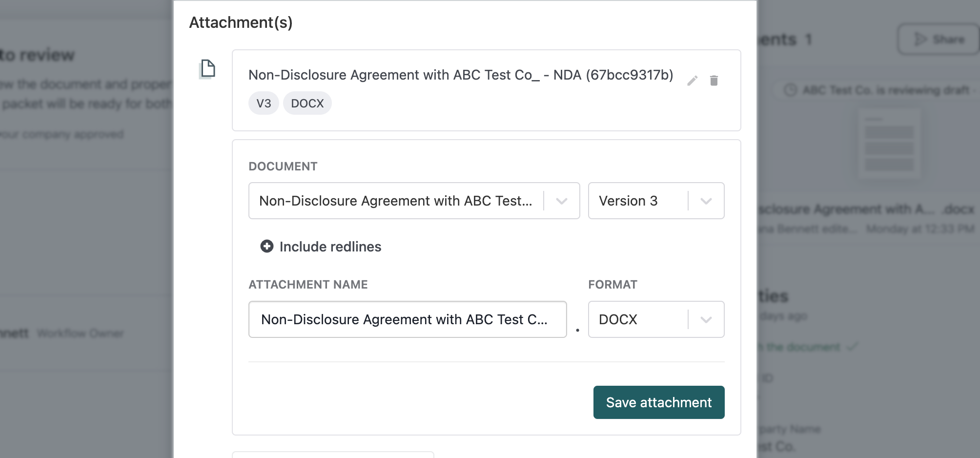Click the Save attachment button
This screenshot has height=458, width=980.
coord(659,402)
